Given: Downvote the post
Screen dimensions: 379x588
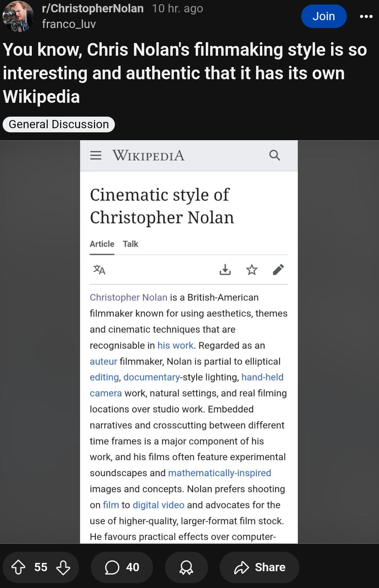Looking at the screenshot, I should 63,567.
